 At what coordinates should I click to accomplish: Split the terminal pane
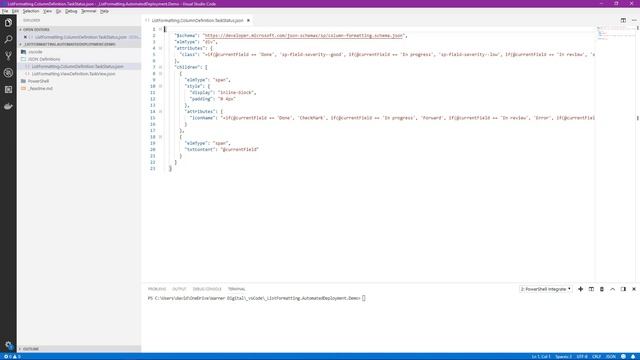591,289
